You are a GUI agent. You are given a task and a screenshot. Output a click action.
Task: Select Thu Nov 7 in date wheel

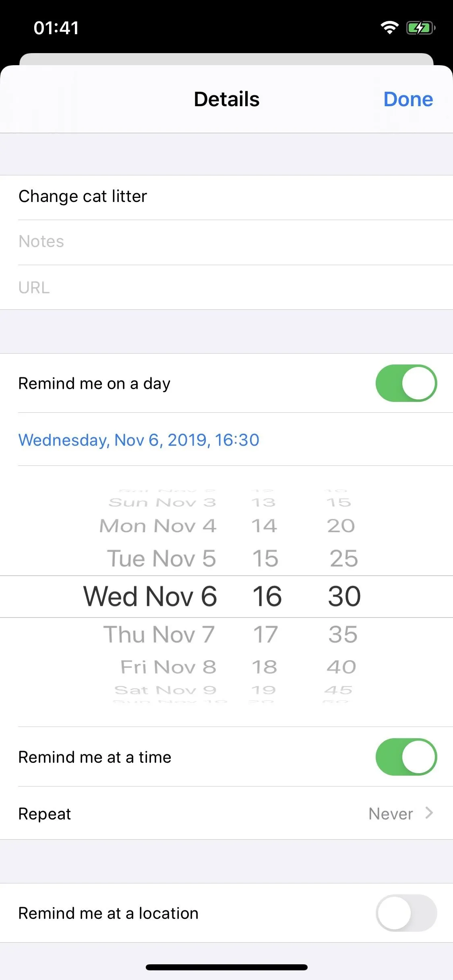click(x=159, y=634)
